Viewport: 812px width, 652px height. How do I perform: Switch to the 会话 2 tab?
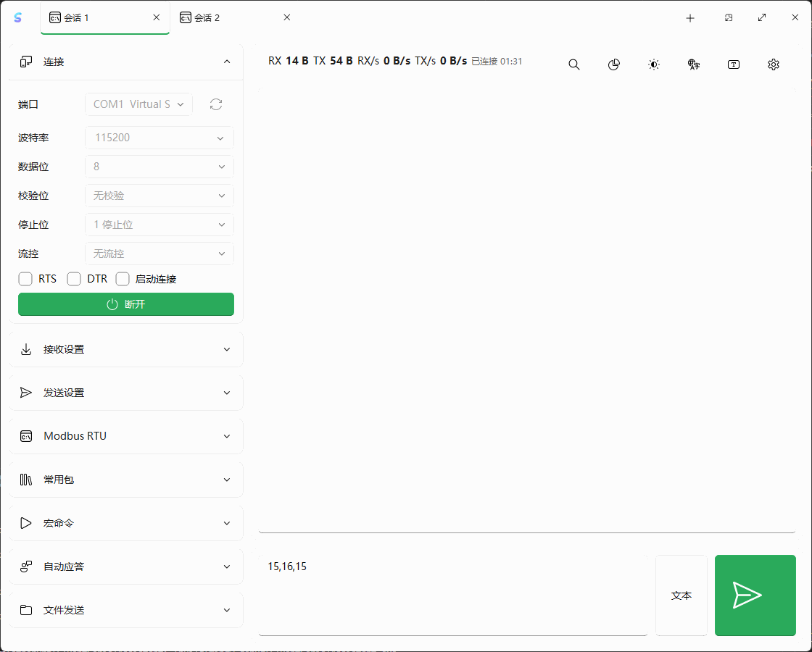click(x=235, y=17)
